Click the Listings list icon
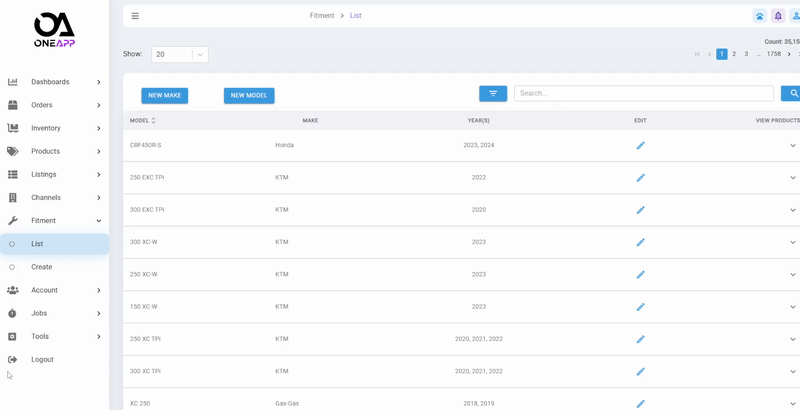The image size is (800, 410). pos(13,174)
